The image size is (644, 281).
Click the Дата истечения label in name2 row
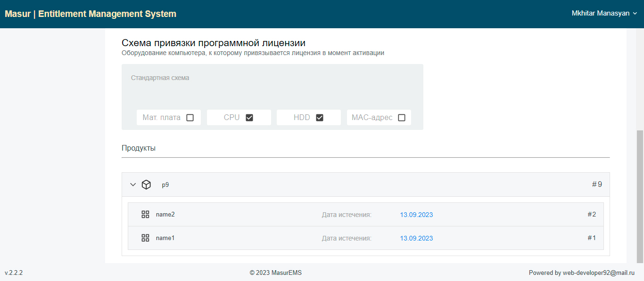pyautogui.click(x=347, y=215)
